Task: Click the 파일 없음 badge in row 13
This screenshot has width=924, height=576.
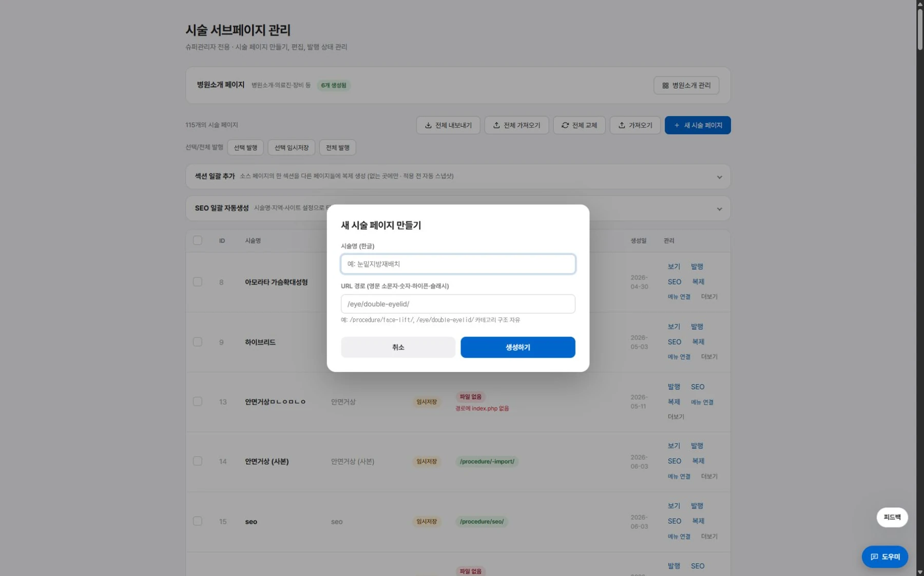Action: click(470, 396)
